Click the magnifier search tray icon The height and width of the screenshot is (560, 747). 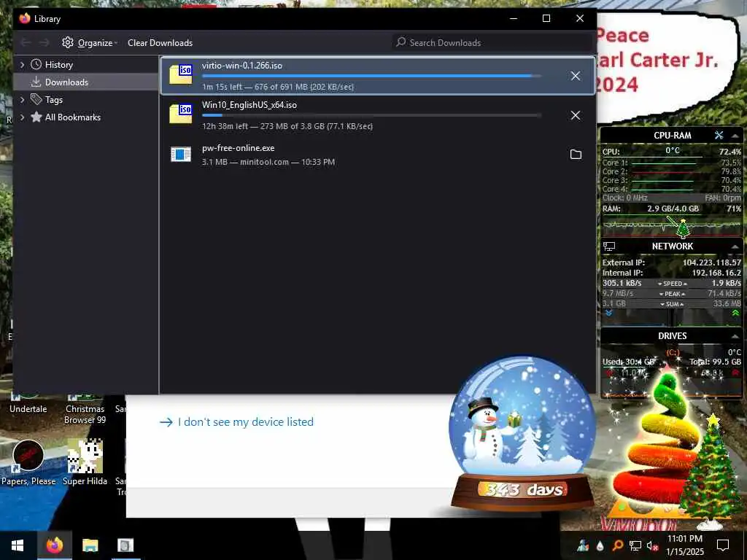tap(617, 545)
